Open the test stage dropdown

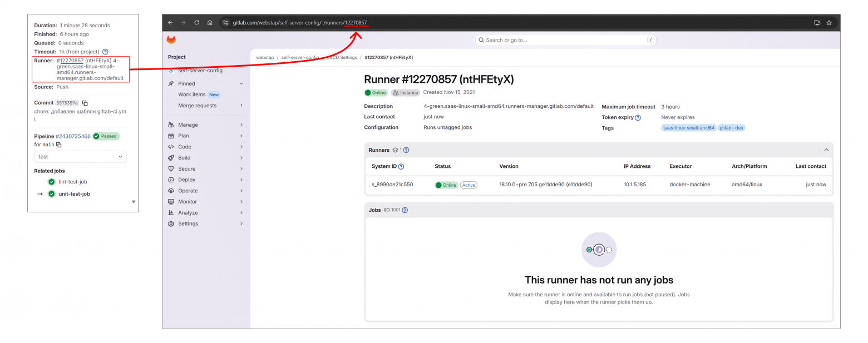point(80,157)
